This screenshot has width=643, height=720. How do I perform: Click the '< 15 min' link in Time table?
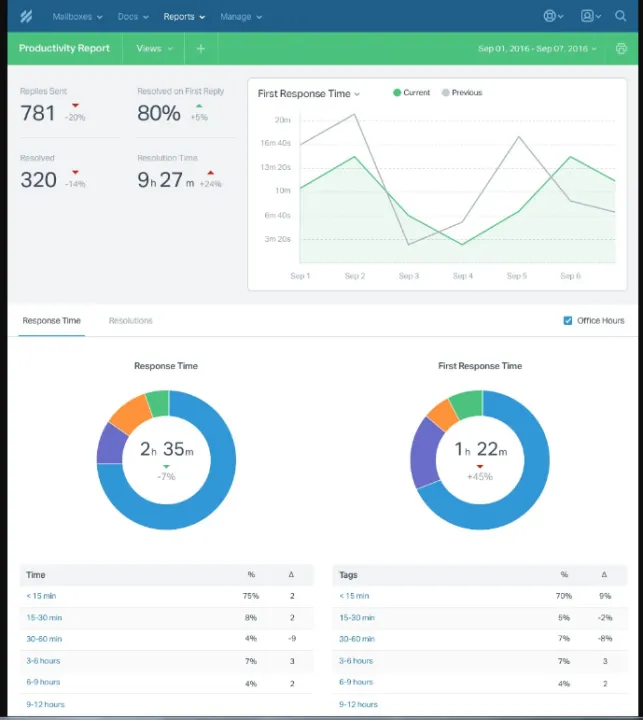[42, 596]
